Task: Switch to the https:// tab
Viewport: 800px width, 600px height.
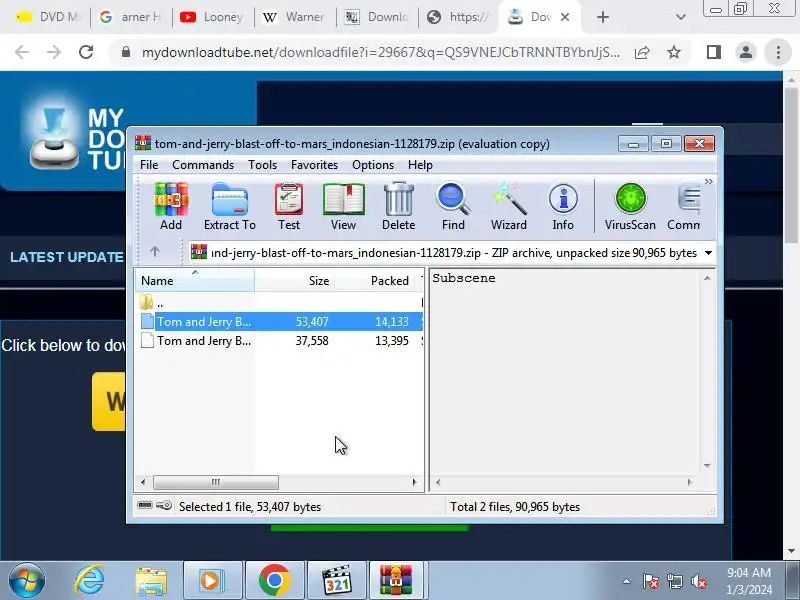Action: click(x=458, y=17)
